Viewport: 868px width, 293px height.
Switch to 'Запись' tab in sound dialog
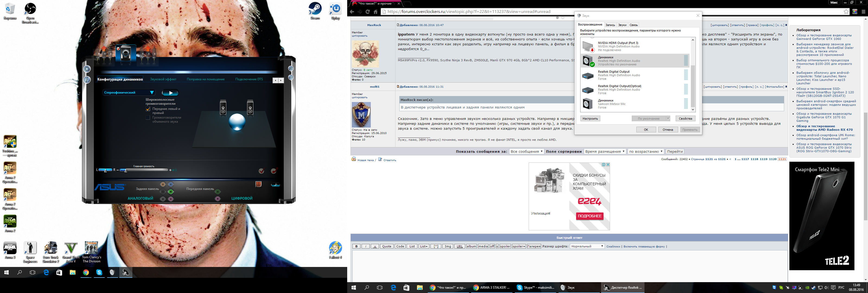pos(610,25)
